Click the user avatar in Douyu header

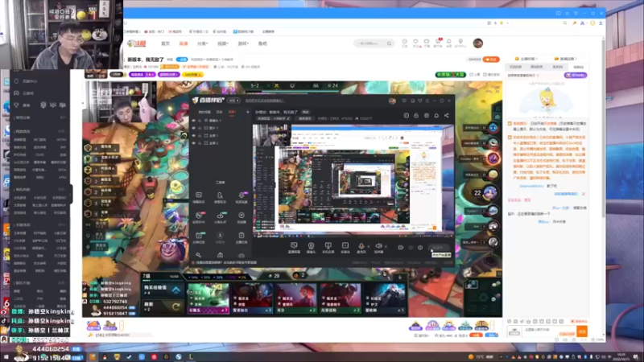[x=477, y=43]
